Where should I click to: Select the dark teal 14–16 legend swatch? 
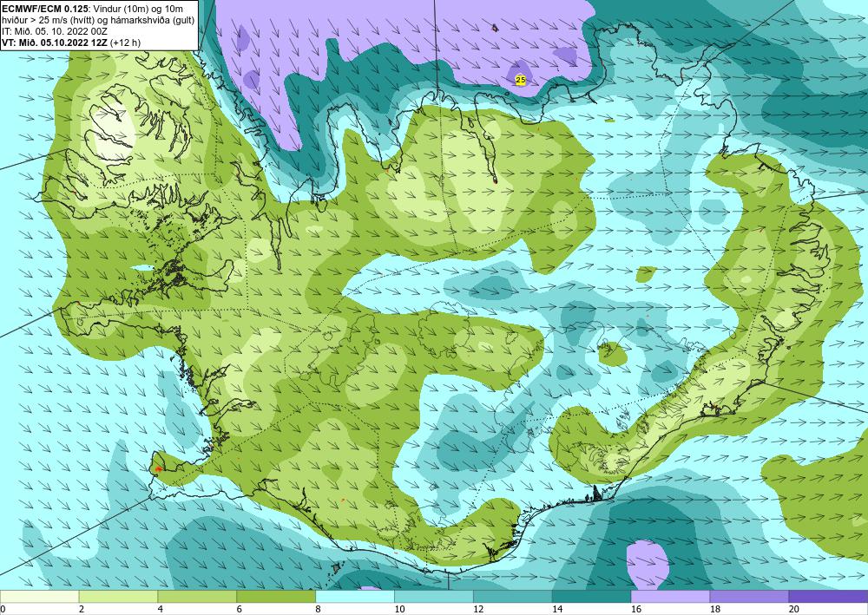(x=591, y=596)
